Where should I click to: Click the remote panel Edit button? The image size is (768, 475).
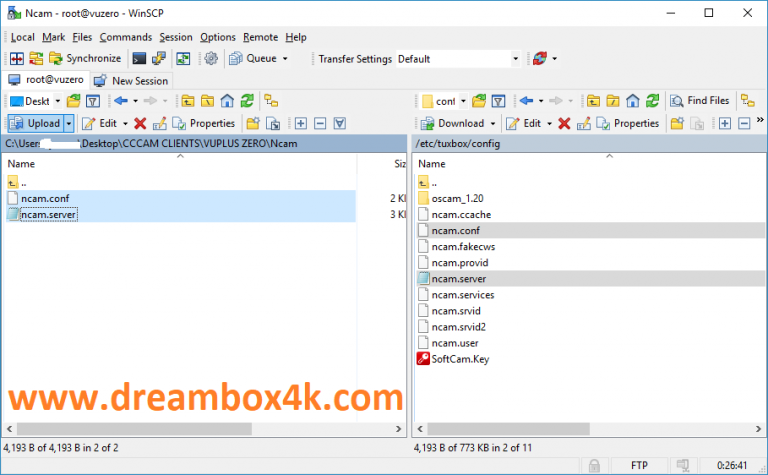pos(524,123)
